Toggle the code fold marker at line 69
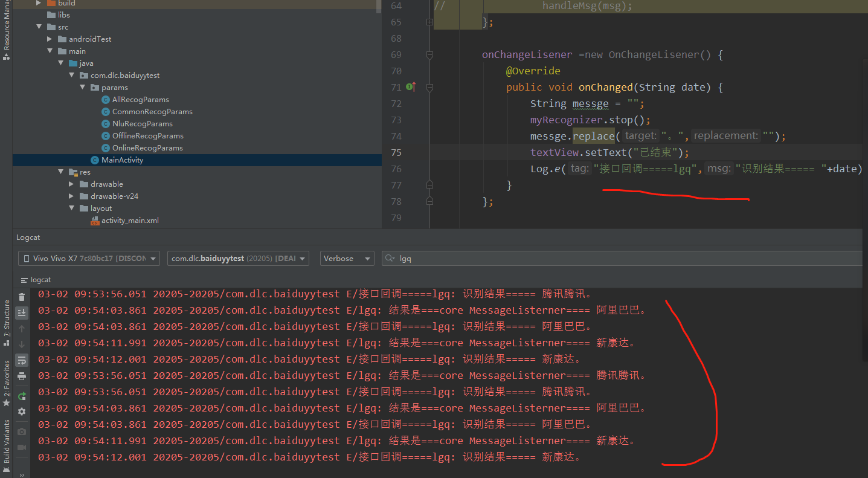868x478 pixels. point(429,55)
